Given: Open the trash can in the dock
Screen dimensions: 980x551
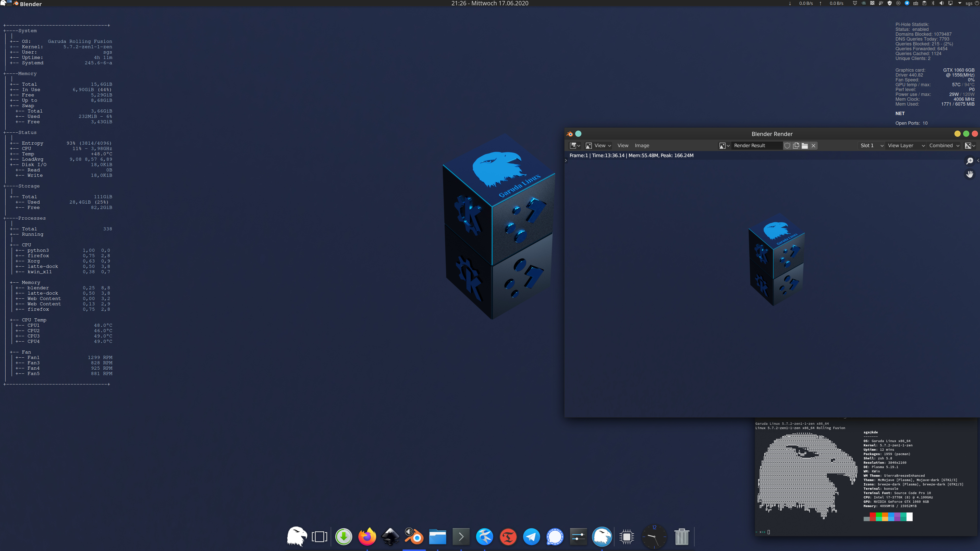Looking at the screenshot, I should click(682, 536).
